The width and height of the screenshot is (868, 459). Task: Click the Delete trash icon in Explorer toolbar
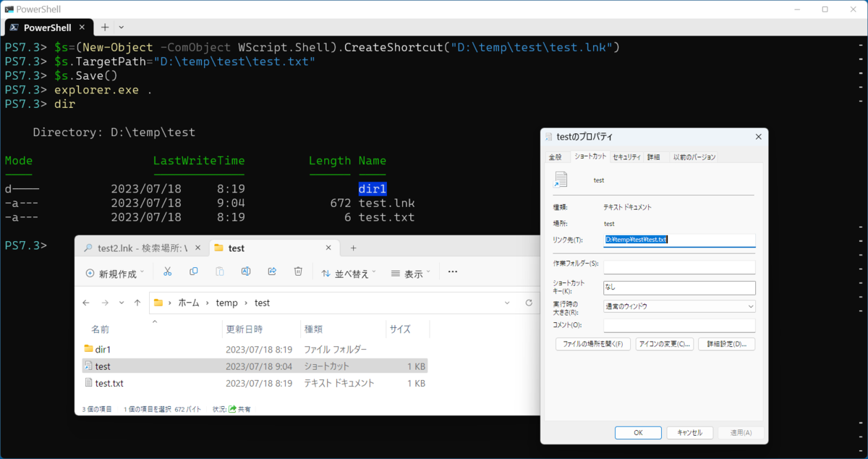[x=298, y=271]
